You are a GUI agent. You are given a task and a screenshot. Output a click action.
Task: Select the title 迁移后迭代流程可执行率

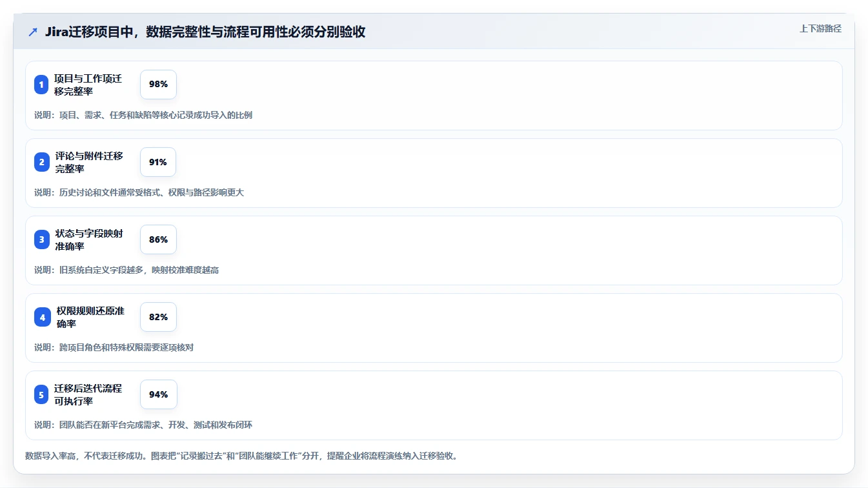click(x=88, y=394)
